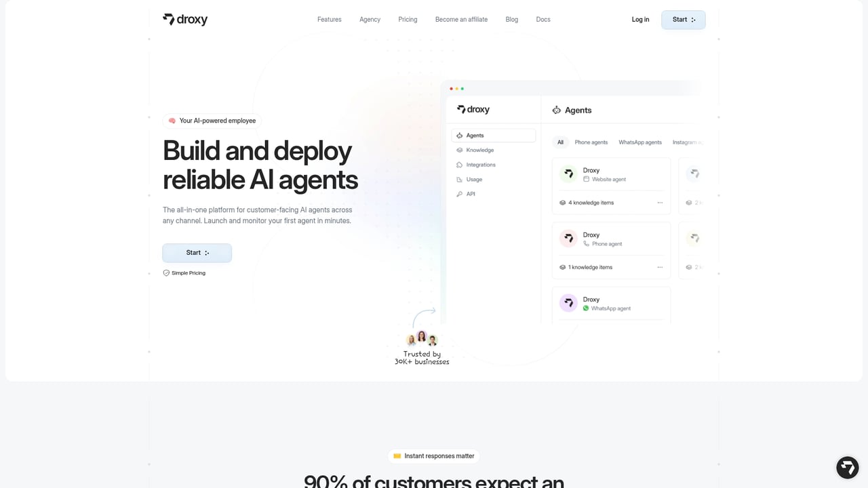Viewport: 868px width, 488px height.
Task: Open the floating Droxy chat widget icon
Action: point(847,468)
